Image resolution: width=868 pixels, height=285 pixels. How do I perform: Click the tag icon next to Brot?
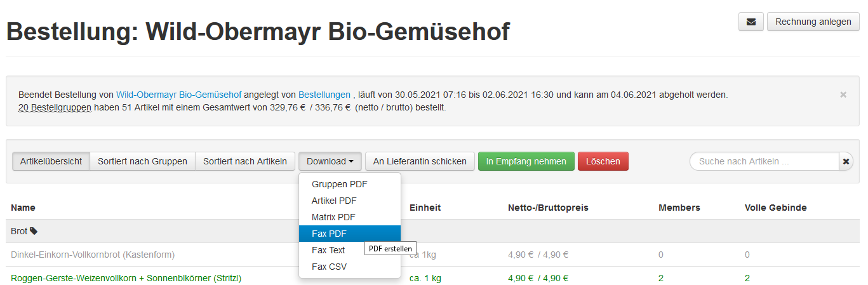click(34, 231)
